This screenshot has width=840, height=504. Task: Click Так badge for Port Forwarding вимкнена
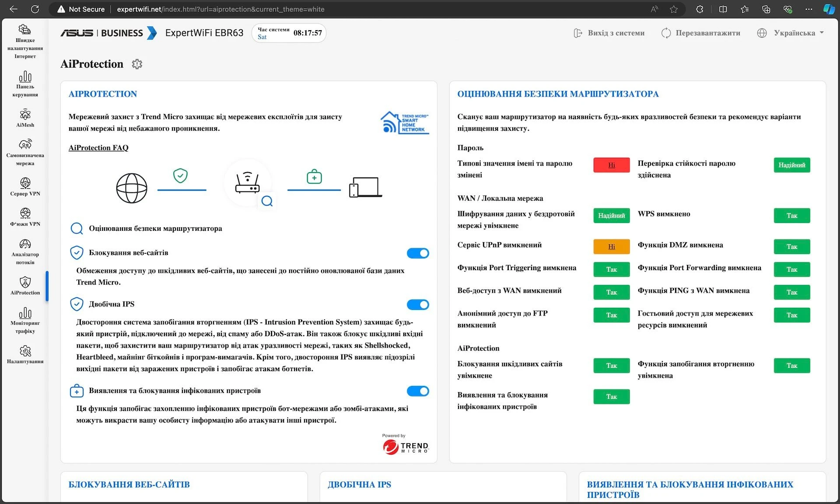792,270
